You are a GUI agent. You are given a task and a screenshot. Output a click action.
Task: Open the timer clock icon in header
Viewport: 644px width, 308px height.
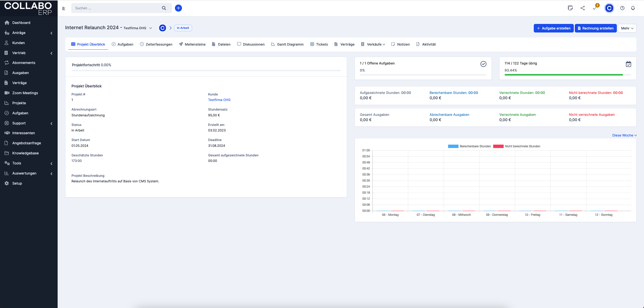click(622, 8)
